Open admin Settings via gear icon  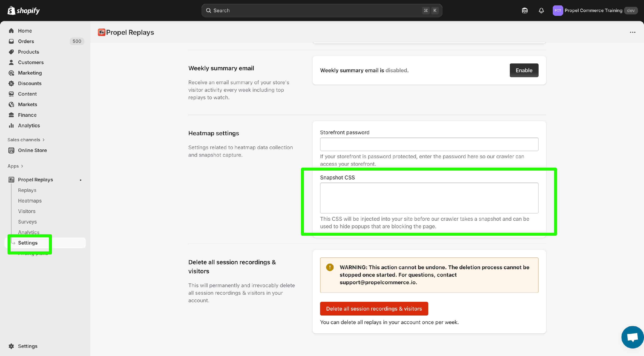[x=11, y=346]
